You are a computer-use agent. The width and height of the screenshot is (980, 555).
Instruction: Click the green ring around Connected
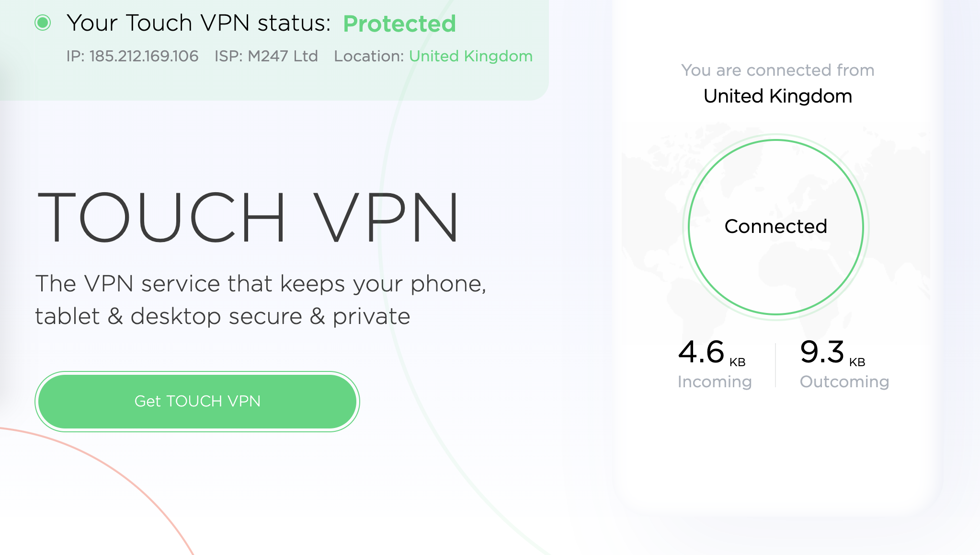point(775,140)
